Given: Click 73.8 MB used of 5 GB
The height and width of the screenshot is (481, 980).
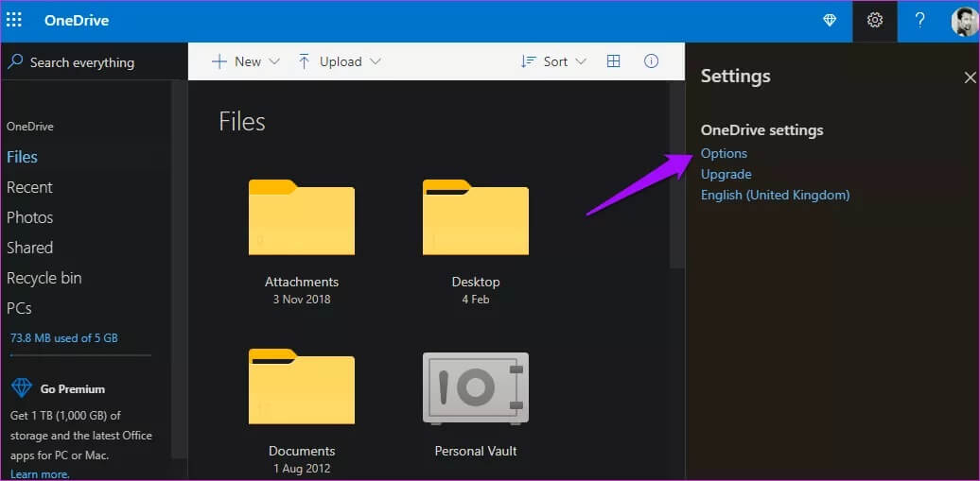Looking at the screenshot, I should pyautogui.click(x=64, y=338).
